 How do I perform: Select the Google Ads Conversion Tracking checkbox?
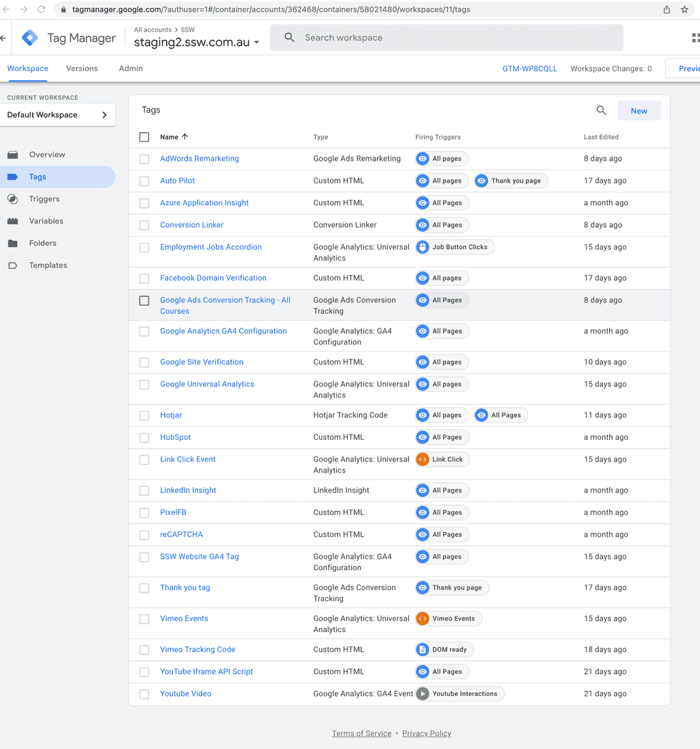144,300
